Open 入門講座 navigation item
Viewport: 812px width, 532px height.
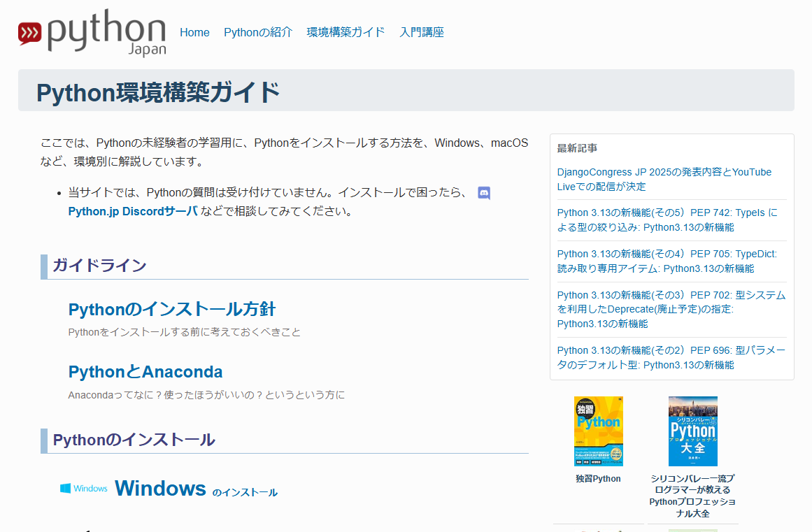tap(422, 32)
